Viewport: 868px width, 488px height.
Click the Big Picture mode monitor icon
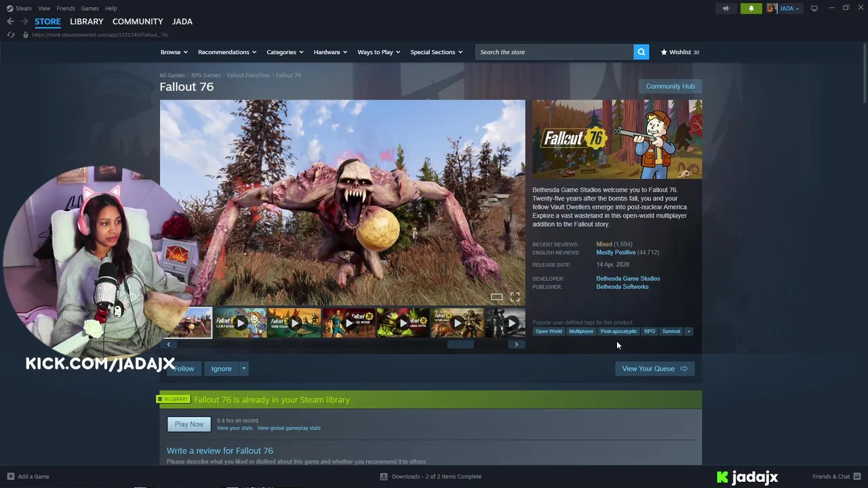pos(814,8)
